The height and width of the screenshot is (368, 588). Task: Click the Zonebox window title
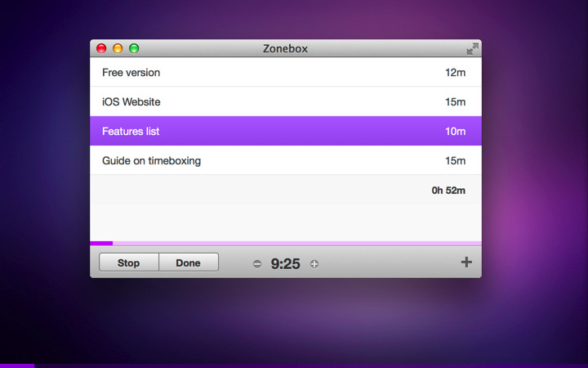coord(285,48)
